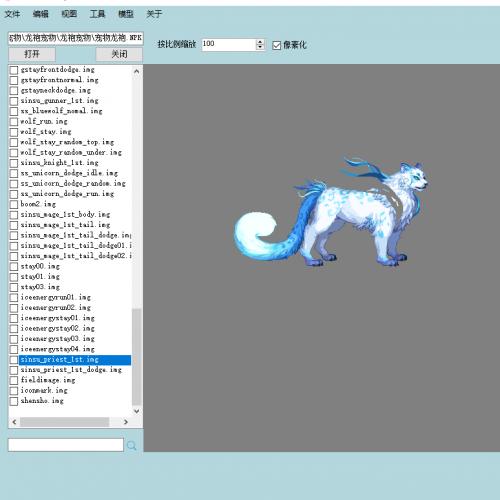
Task: Click the magnifier search icon
Action: pos(132,445)
